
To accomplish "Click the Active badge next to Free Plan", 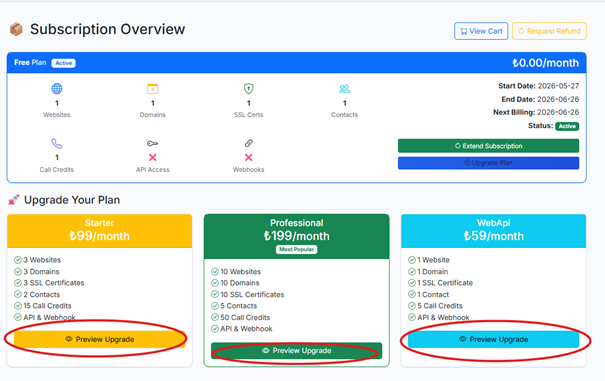I will point(64,63).
